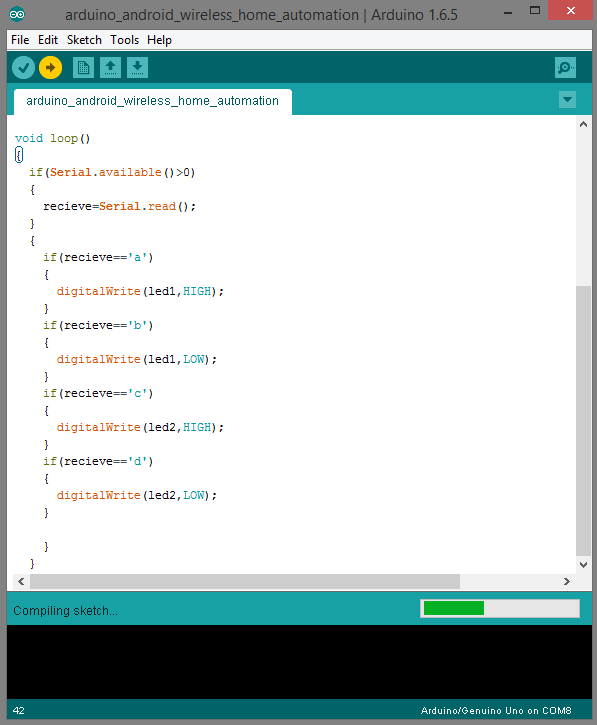Click the Arduino logo in title bar
This screenshot has height=725, width=597.
[x=17, y=14]
